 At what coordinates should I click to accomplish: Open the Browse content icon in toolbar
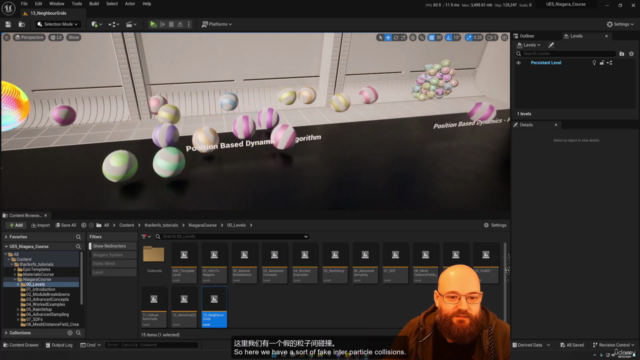click(22, 24)
